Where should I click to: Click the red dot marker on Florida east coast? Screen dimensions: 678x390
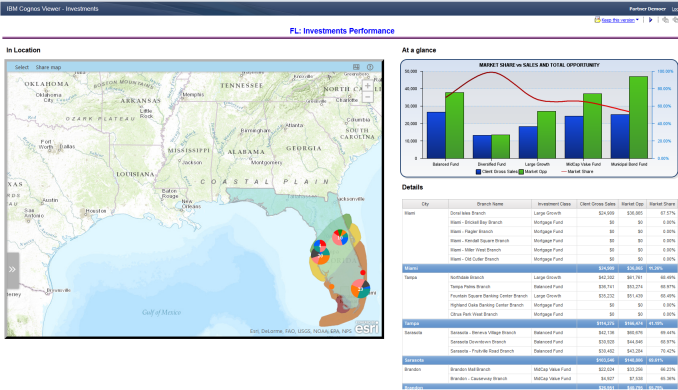click(x=363, y=272)
